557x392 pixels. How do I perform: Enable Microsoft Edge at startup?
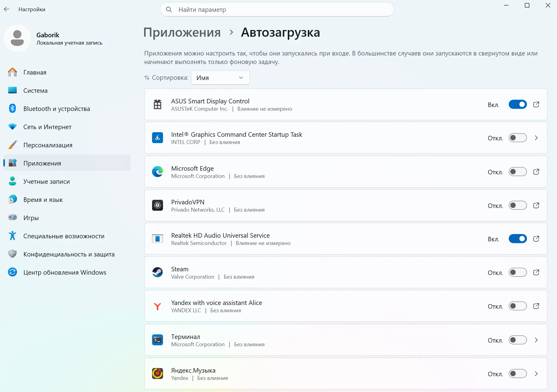[518, 172]
